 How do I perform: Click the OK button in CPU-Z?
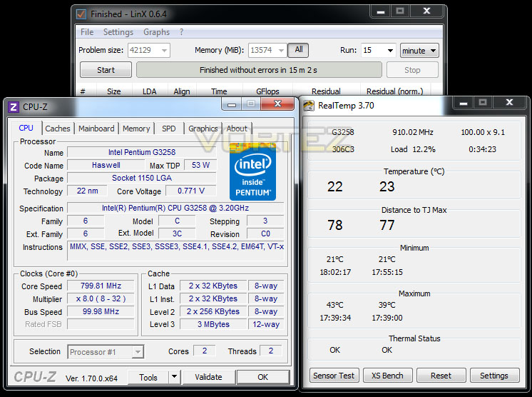tap(263, 377)
